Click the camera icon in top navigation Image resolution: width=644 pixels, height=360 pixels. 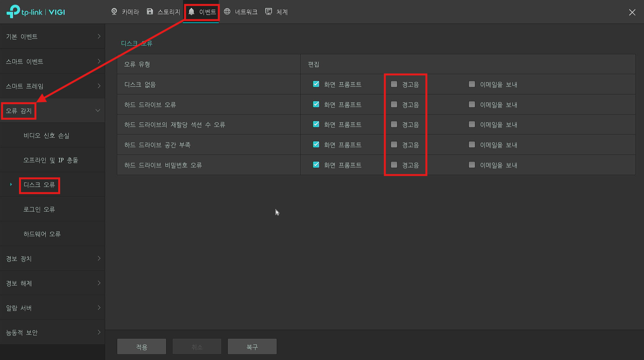114,12
